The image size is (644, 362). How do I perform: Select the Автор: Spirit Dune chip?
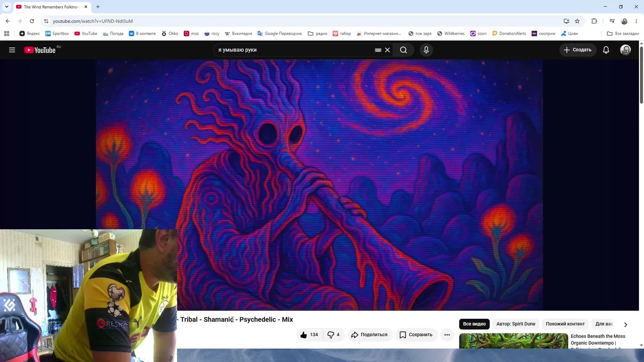[x=516, y=324]
